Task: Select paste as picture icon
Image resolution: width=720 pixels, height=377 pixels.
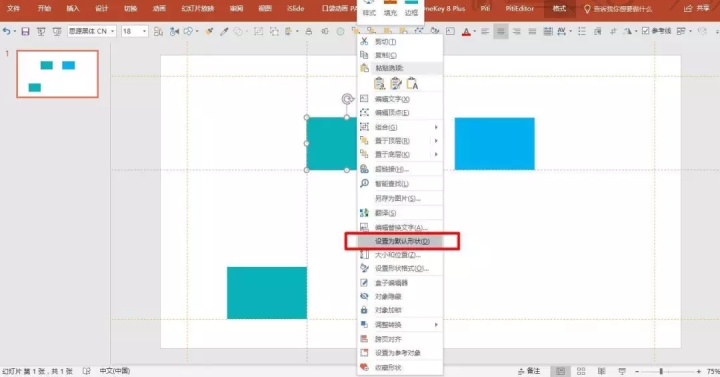Action: (x=396, y=84)
